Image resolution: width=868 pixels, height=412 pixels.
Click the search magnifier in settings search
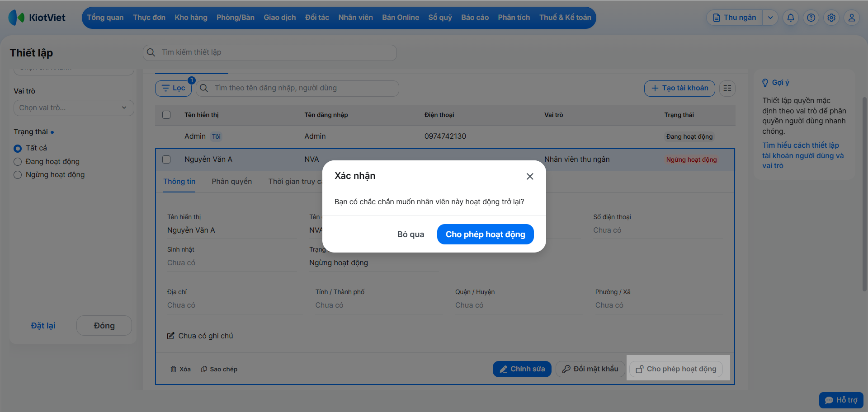[x=151, y=52]
